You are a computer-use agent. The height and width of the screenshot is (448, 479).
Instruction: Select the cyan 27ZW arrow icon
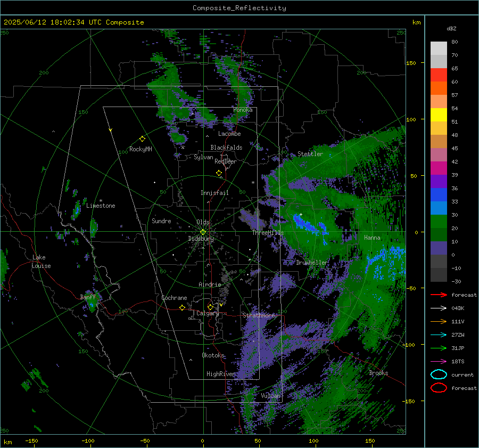point(439,335)
